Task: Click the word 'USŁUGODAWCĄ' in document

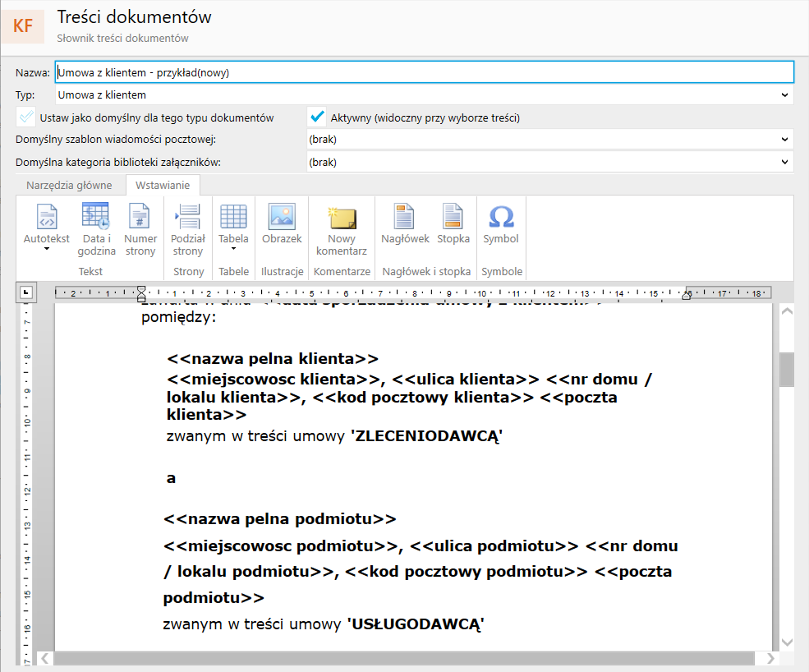Action: click(x=416, y=624)
